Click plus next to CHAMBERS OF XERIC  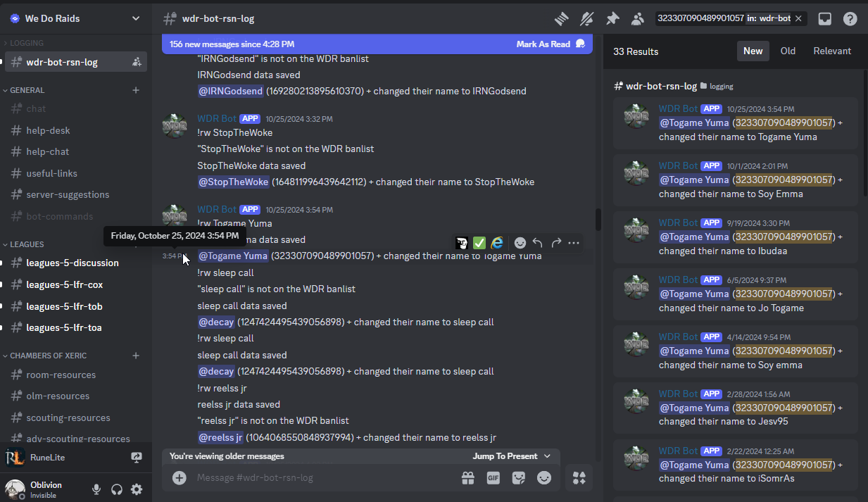coord(136,356)
